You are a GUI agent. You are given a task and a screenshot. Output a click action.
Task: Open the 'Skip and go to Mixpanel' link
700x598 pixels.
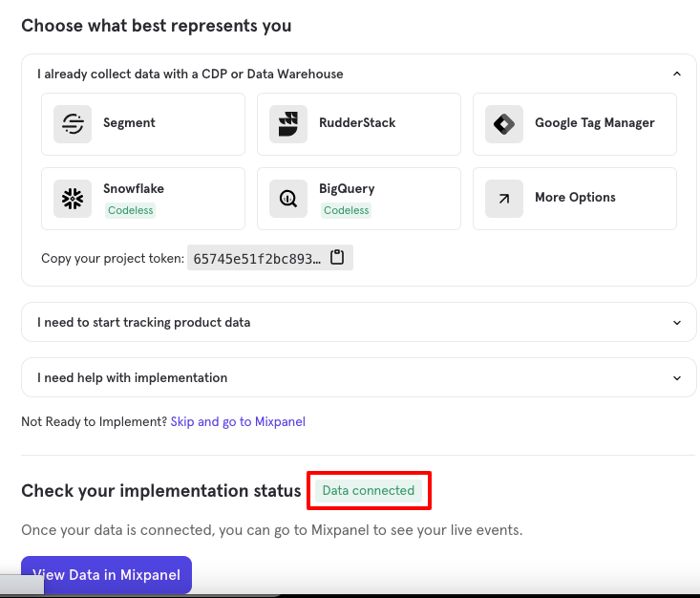[x=238, y=421]
